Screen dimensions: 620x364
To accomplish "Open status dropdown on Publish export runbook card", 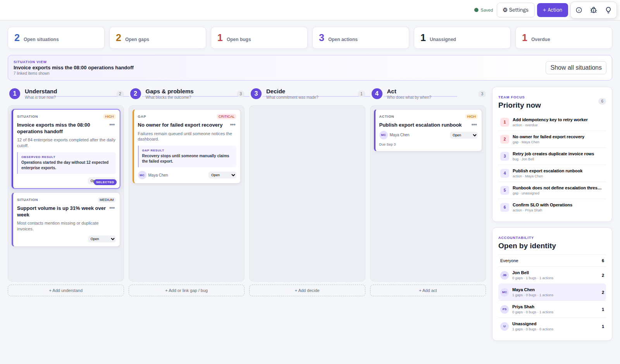I will (464, 135).
